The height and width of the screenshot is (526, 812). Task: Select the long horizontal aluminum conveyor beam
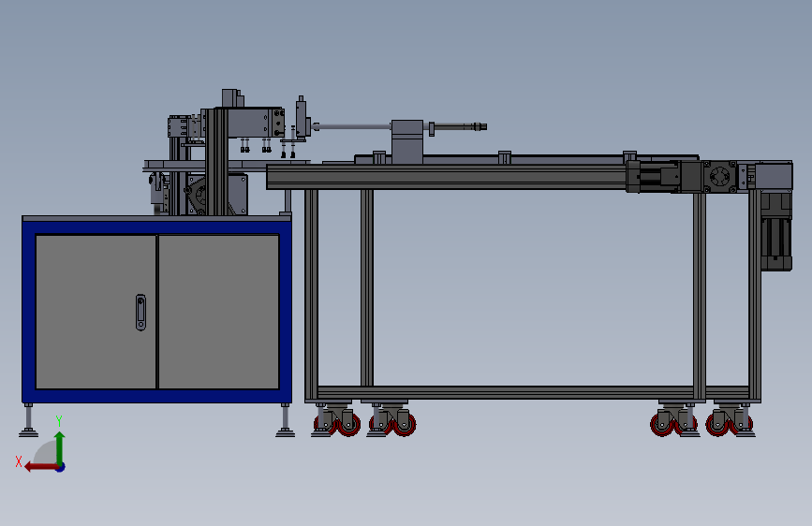[x=447, y=177]
